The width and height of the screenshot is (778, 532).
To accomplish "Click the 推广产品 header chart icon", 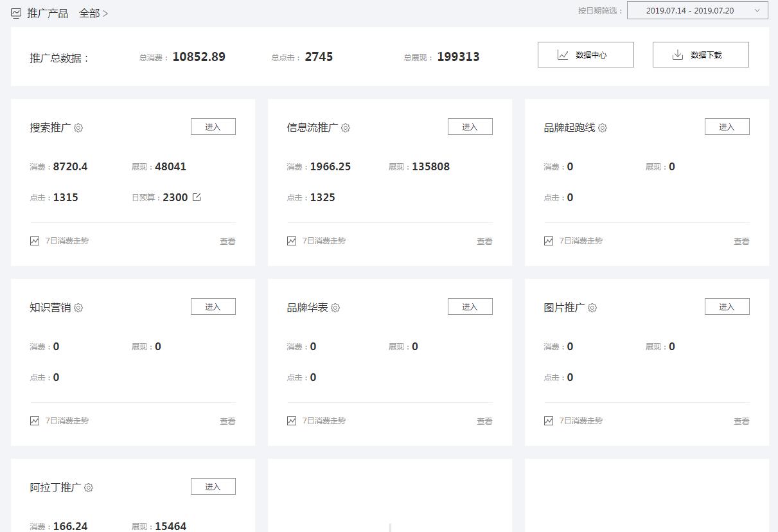I will coord(16,13).
